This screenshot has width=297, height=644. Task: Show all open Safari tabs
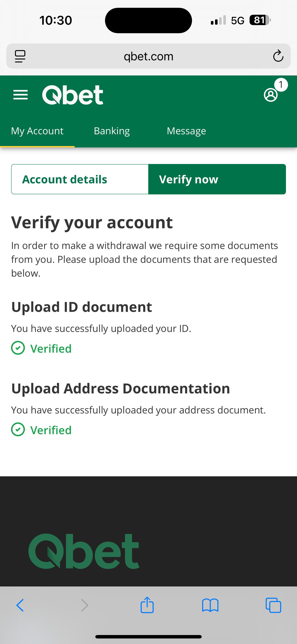click(x=273, y=605)
